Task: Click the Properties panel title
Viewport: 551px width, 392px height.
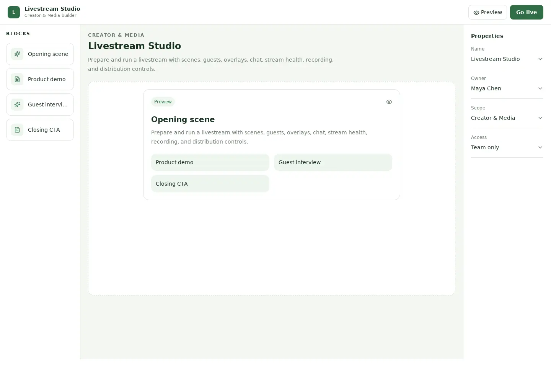Action: (x=487, y=36)
